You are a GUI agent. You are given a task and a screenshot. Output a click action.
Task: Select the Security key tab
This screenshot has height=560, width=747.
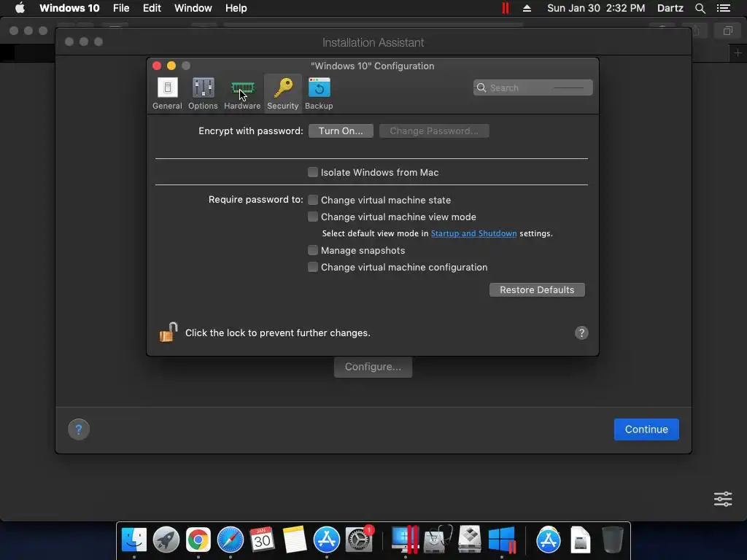pyautogui.click(x=282, y=93)
